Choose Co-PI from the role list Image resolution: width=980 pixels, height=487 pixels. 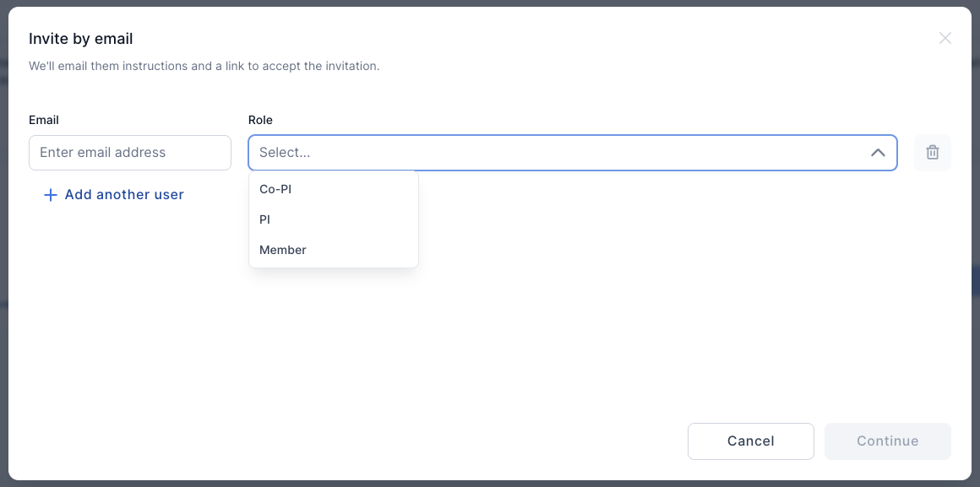[x=275, y=189]
